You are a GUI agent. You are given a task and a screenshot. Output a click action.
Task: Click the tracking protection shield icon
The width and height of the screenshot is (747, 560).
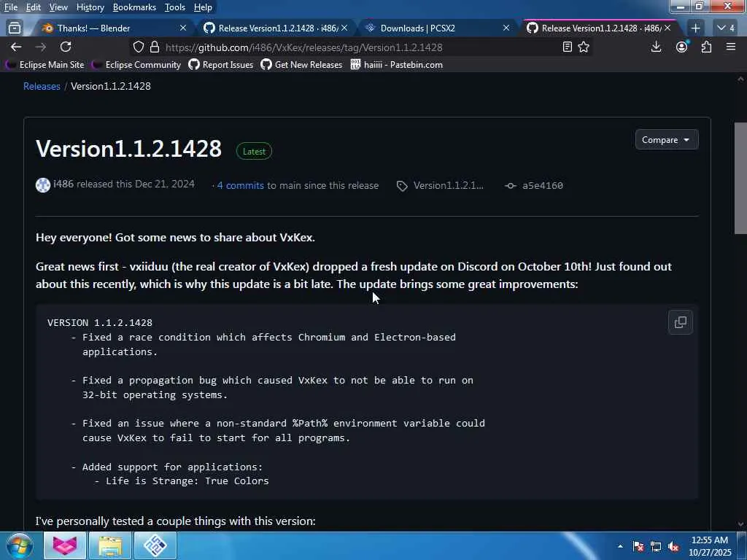tap(138, 47)
